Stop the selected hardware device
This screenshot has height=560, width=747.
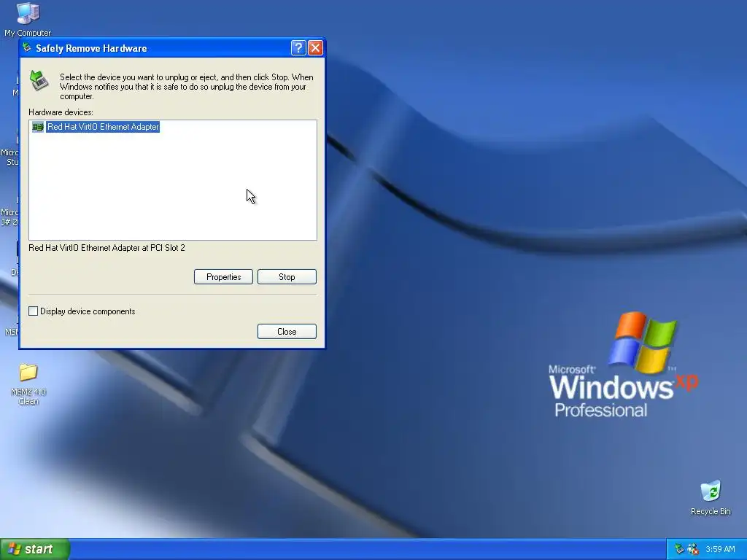(287, 276)
